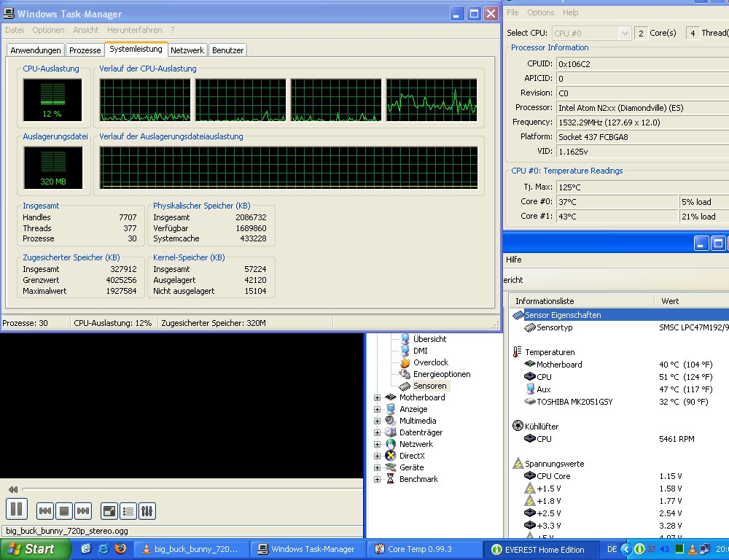Click the Multimedia icon in EVEREST tree

tap(391, 421)
